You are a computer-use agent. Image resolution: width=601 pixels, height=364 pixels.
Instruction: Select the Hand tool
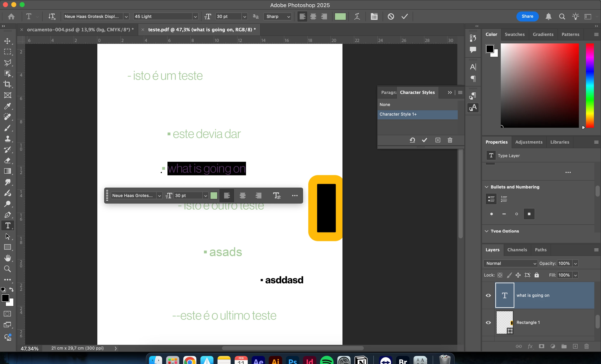(8, 258)
